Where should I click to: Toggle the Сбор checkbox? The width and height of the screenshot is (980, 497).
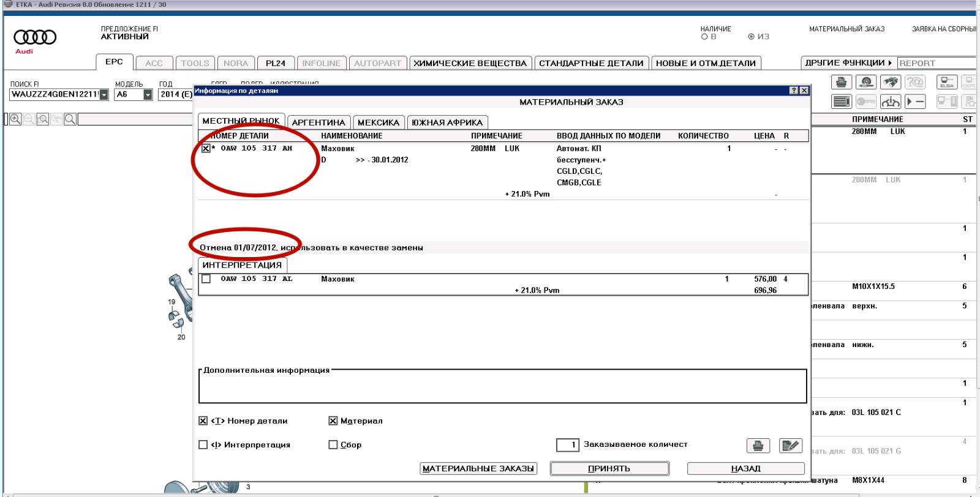coord(333,445)
